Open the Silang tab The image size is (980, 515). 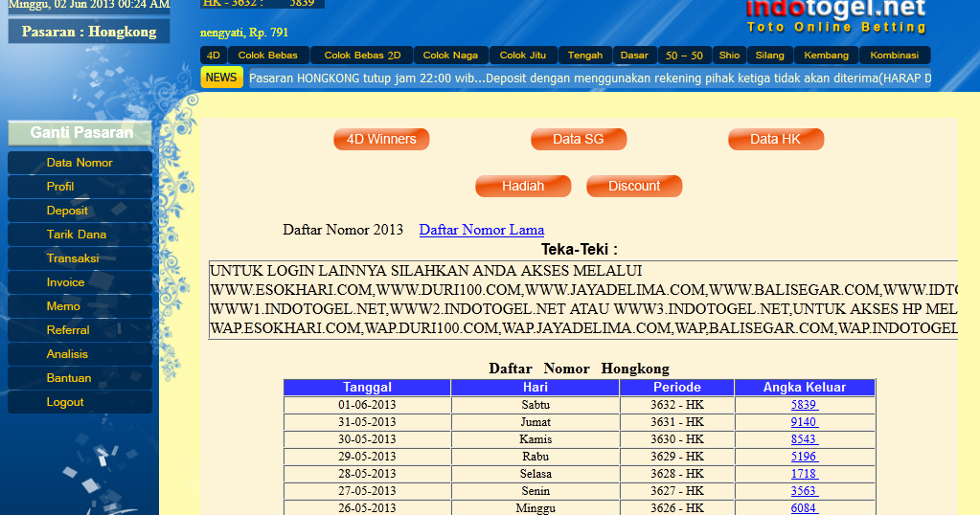[770, 56]
